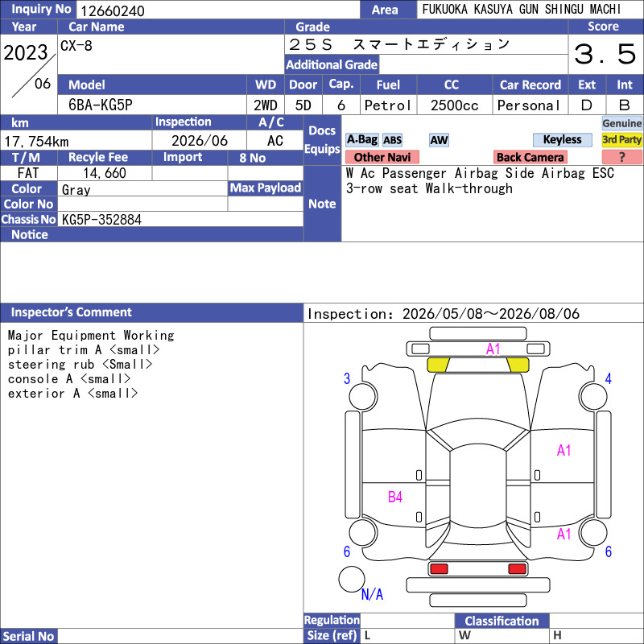This screenshot has width=644, height=644.
Task: Click the exterior A small comment
Action: coord(72,393)
